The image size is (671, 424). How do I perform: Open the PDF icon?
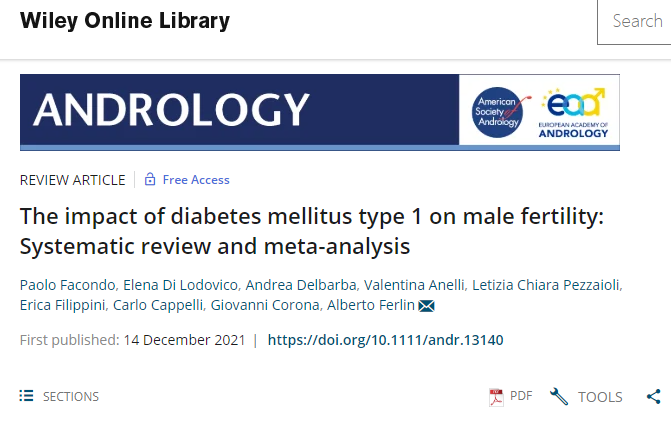pyautogui.click(x=496, y=397)
